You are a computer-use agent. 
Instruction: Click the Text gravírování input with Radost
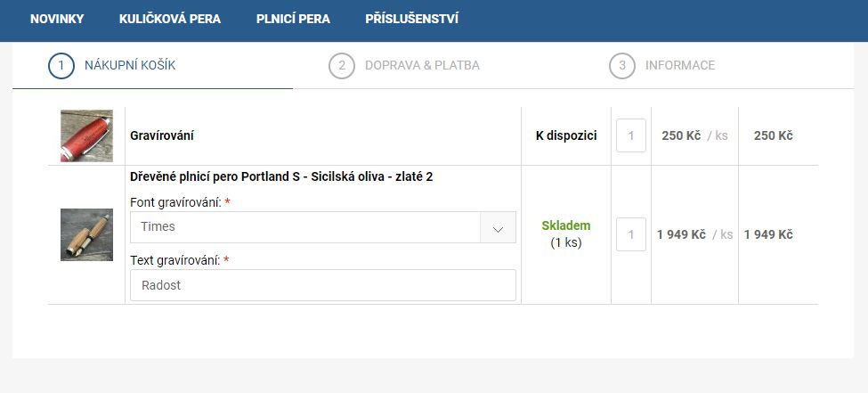pos(323,285)
